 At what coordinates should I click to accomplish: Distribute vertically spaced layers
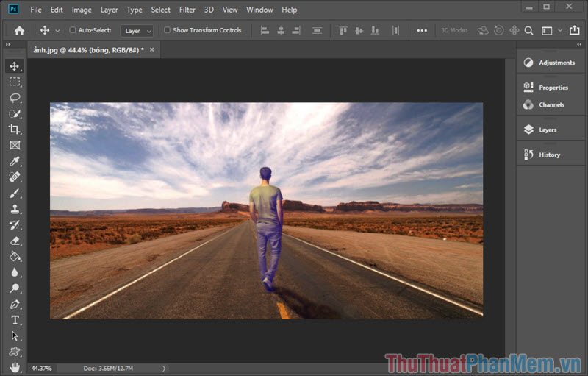coord(318,30)
